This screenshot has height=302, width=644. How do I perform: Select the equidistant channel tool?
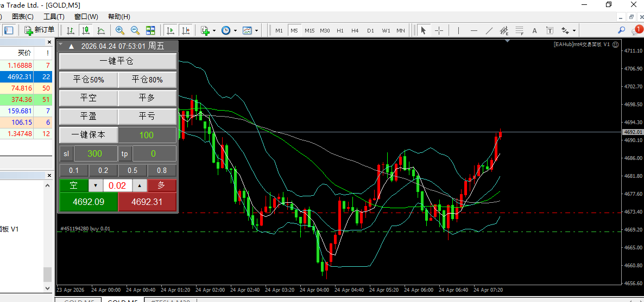click(504, 30)
